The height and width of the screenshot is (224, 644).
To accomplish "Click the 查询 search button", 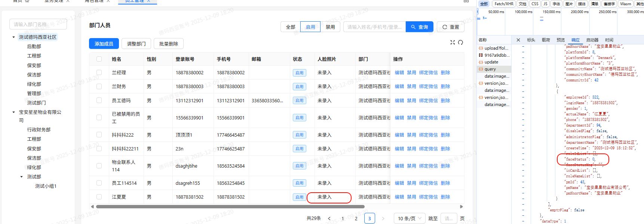I will (x=420, y=27).
